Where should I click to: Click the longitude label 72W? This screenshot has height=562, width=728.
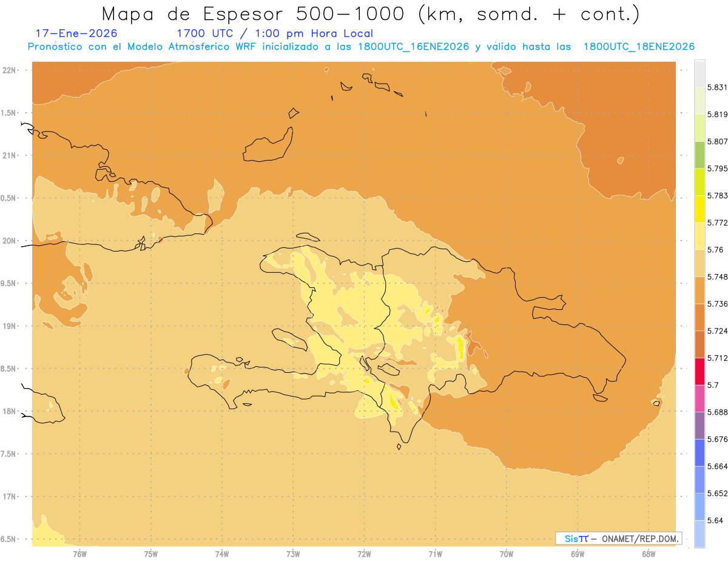pyautogui.click(x=365, y=554)
